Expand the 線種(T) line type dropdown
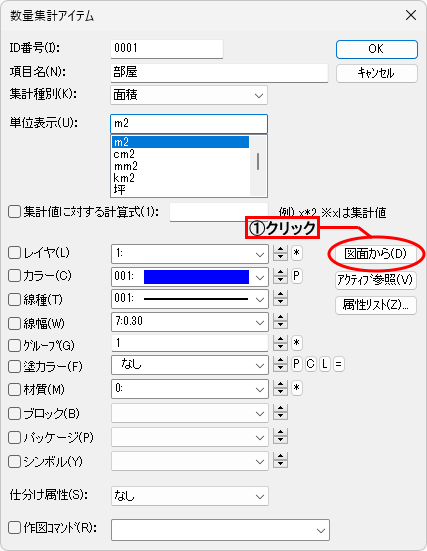Screen dimensions: 427x551 [190, 299]
